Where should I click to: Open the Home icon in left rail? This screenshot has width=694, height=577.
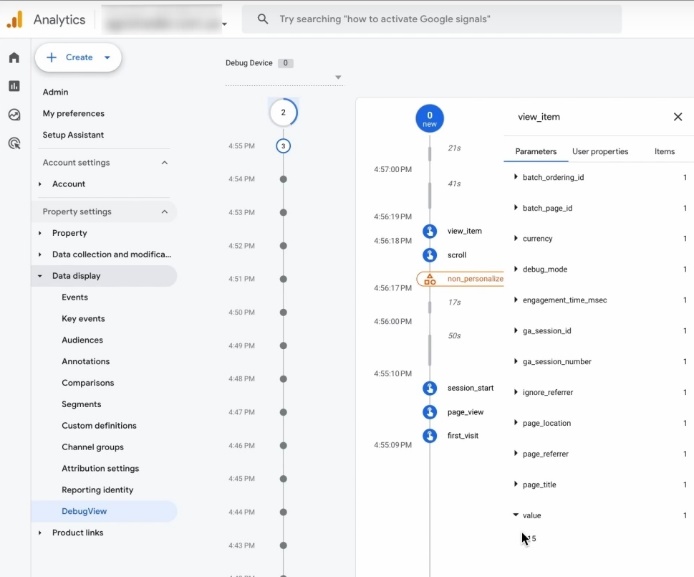(14, 58)
